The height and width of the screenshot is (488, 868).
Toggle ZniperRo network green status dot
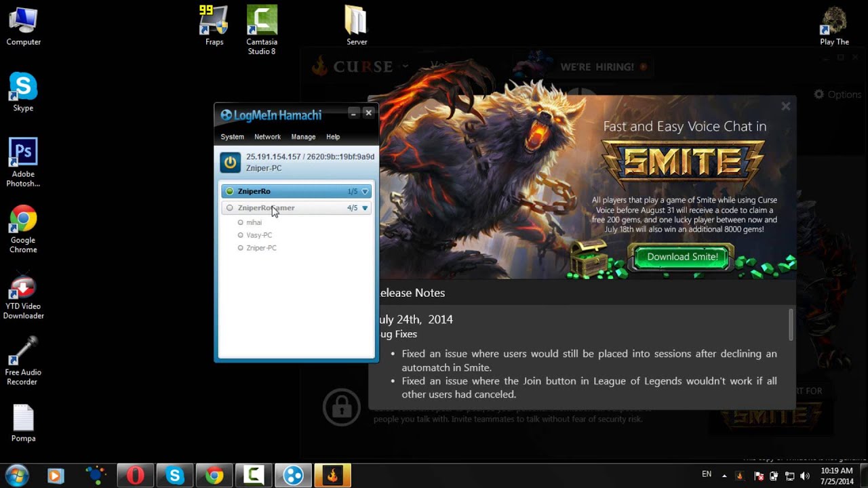point(230,192)
